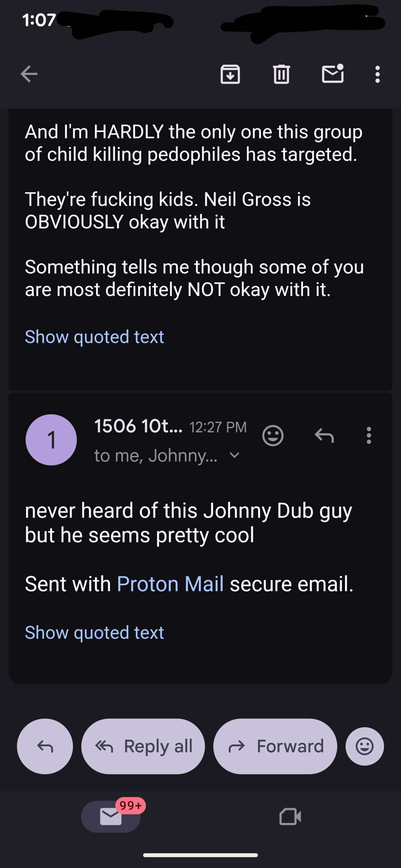Screen dimensions: 401x868
Task: Open the Proton Mail link
Action: (170, 584)
